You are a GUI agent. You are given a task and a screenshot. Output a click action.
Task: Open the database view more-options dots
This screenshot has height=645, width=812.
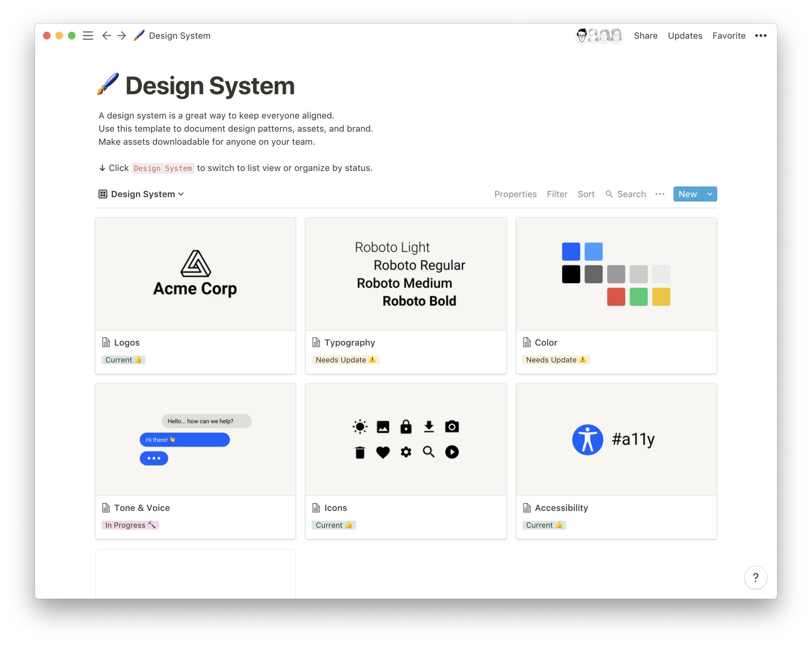point(660,194)
